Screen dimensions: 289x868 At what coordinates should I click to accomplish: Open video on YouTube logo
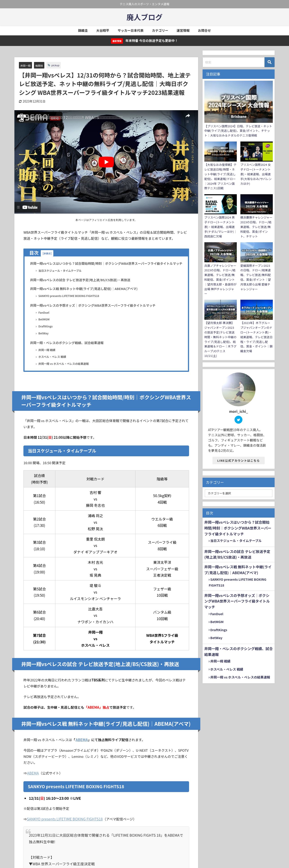pyautogui.click(x=30, y=207)
